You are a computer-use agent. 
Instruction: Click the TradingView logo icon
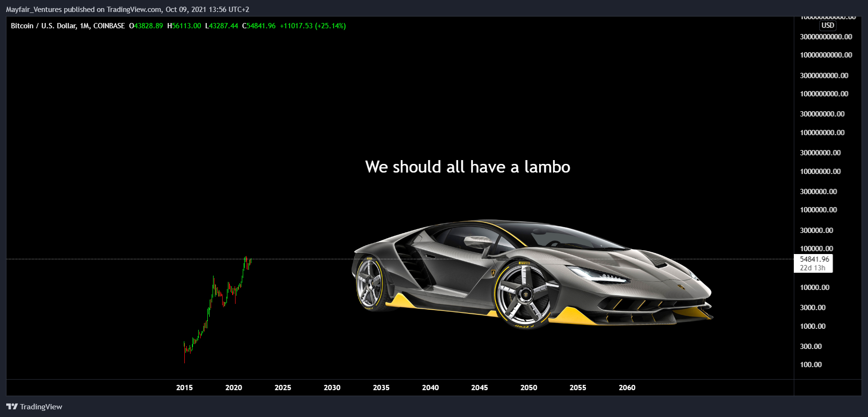[x=12, y=406]
